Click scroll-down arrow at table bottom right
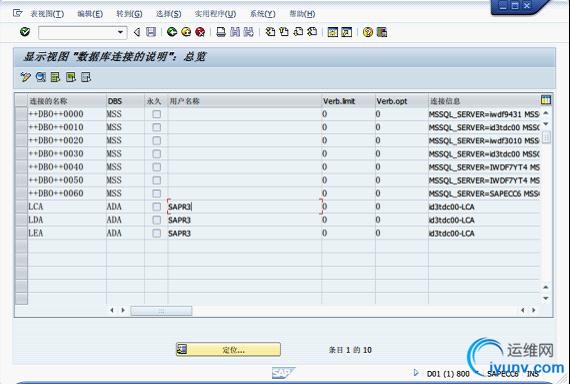The height and width of the screenshot is (384, 570). (x=546, y=298)
